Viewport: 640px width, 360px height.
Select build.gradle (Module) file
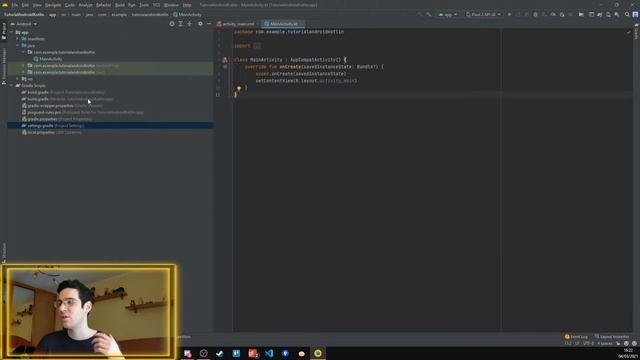[67, 99]
